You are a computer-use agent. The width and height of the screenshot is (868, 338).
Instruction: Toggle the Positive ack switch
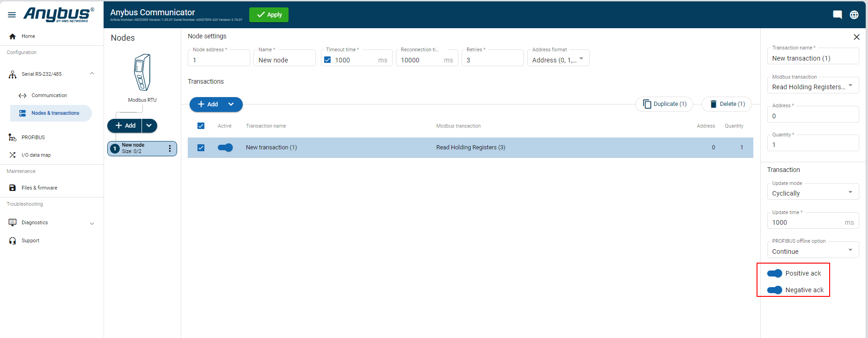(x=775, y=273)
